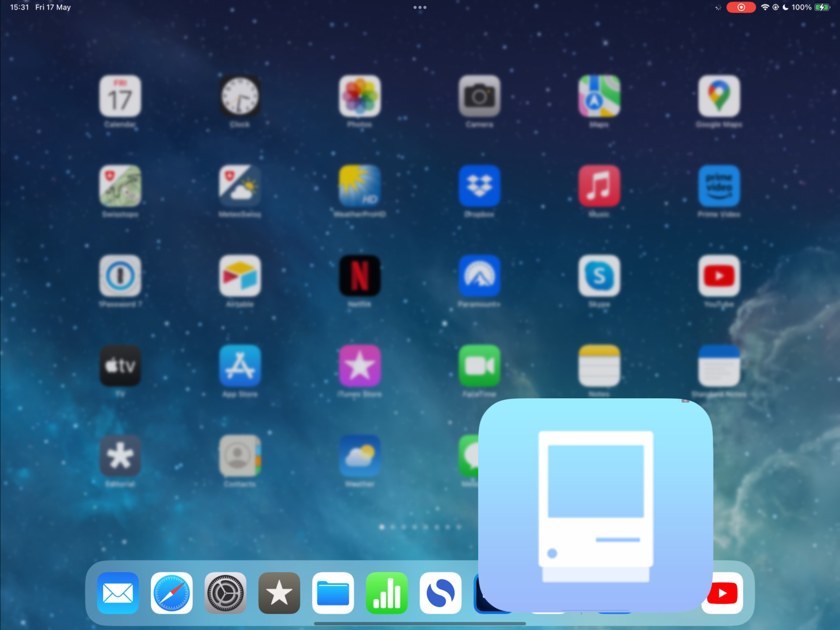Viewport: 840px width, 630px height.
Task: Open the Files app in dock
Action: click(x=333, y=593)
